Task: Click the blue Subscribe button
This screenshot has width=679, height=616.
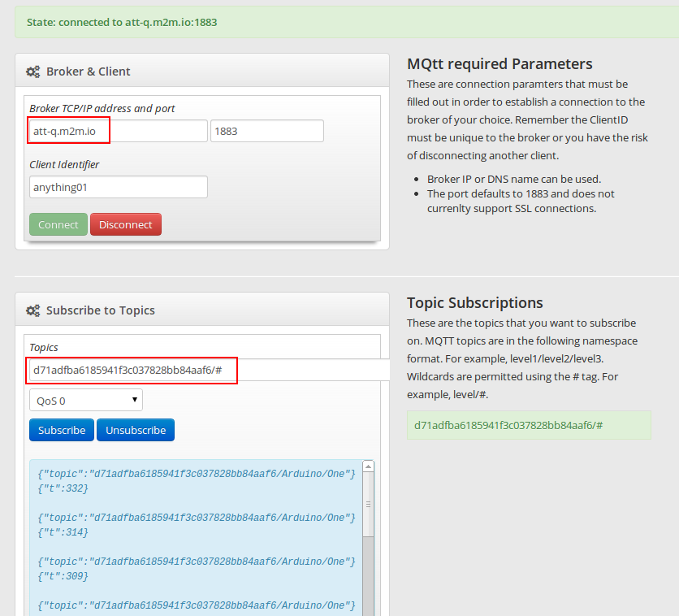Action: pyautogui.click(x=62, y=430)
